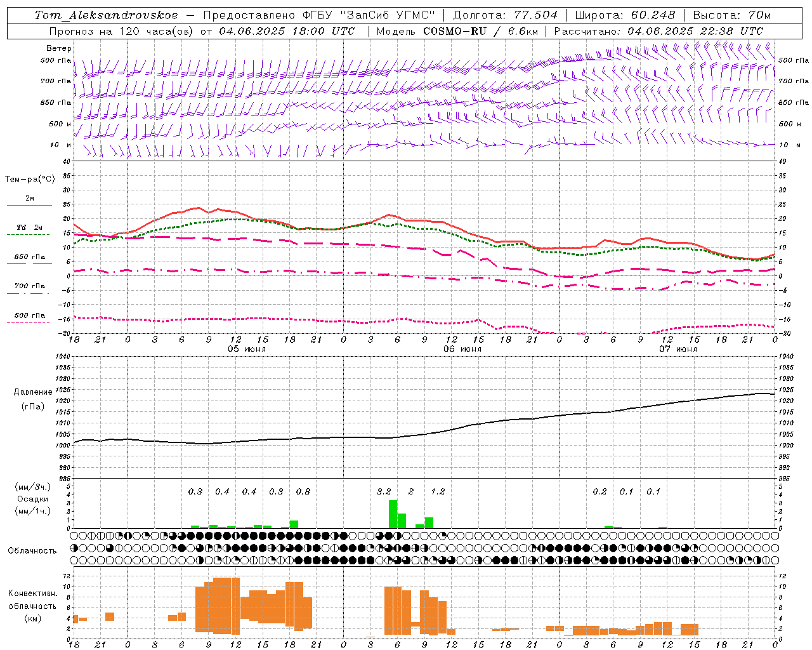Click the provider text 'ФГБУ "ЗапСиб УГМС"'
Screen dimensions: 812x650
368,15
